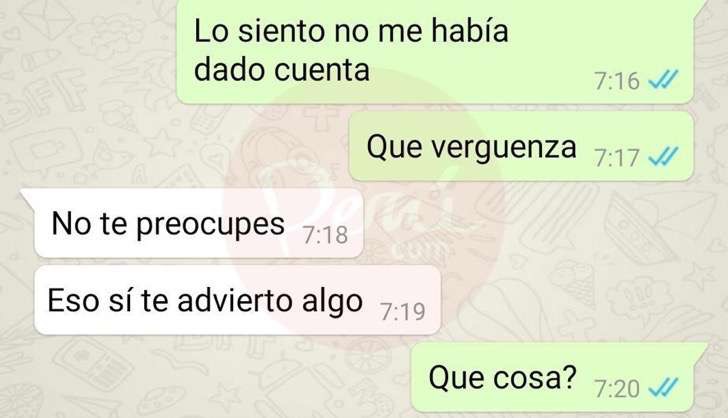Select the 'Que verguenza' message bubble

521,146
